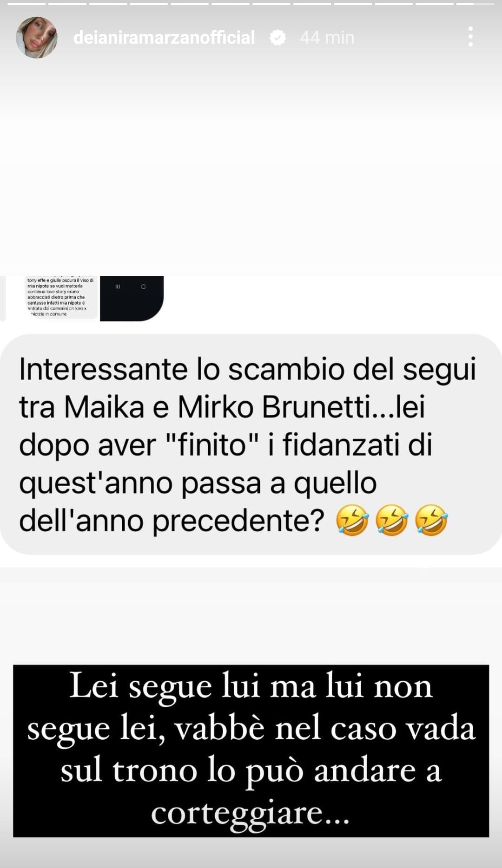Jump to the first story progress segment

tap(26, 4)
